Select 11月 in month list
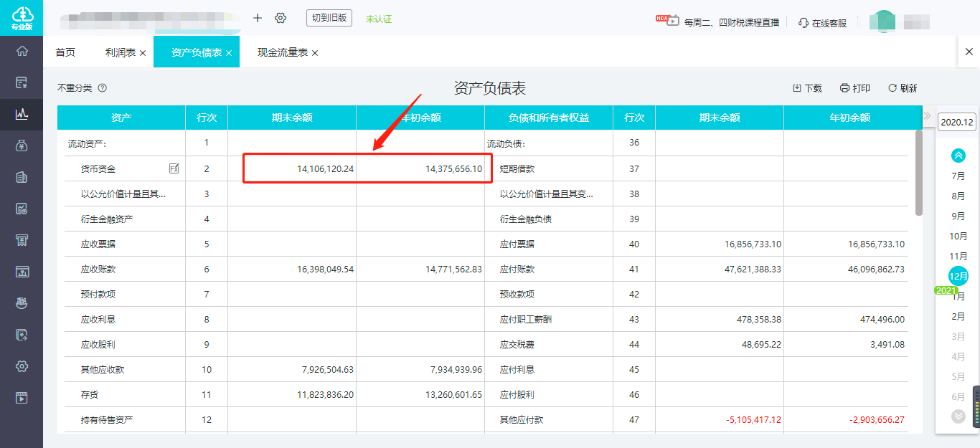 click(x=958, y=256)
